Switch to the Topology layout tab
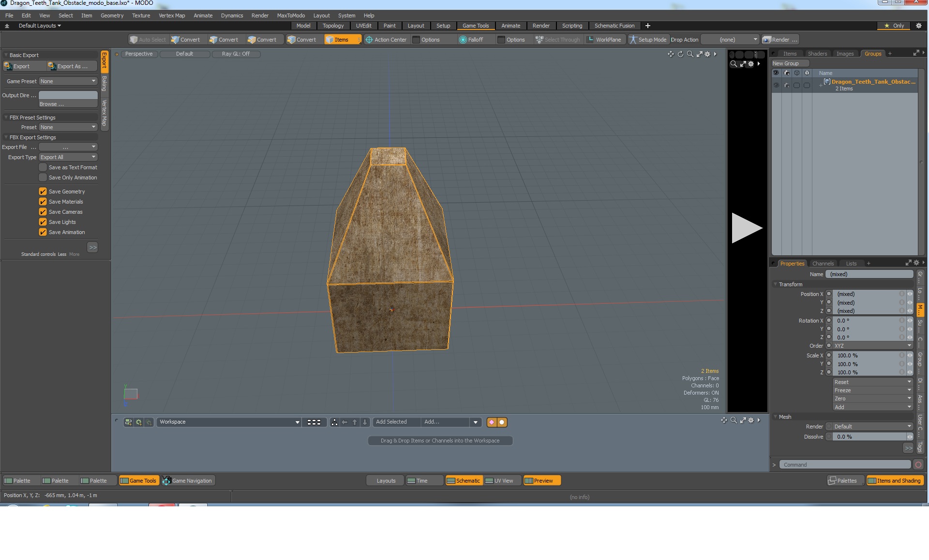This screenshot has height=560, width=929. (x=333, y=26)
